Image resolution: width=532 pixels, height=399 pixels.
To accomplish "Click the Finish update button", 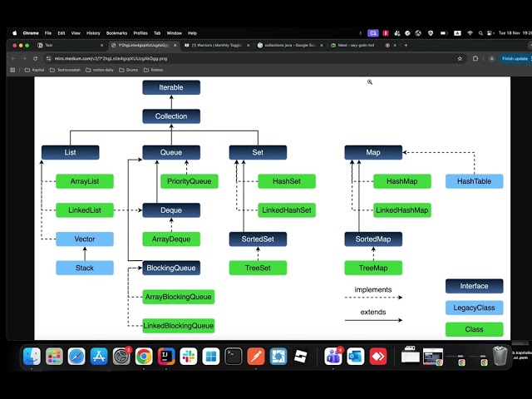I will pos(515,58).
